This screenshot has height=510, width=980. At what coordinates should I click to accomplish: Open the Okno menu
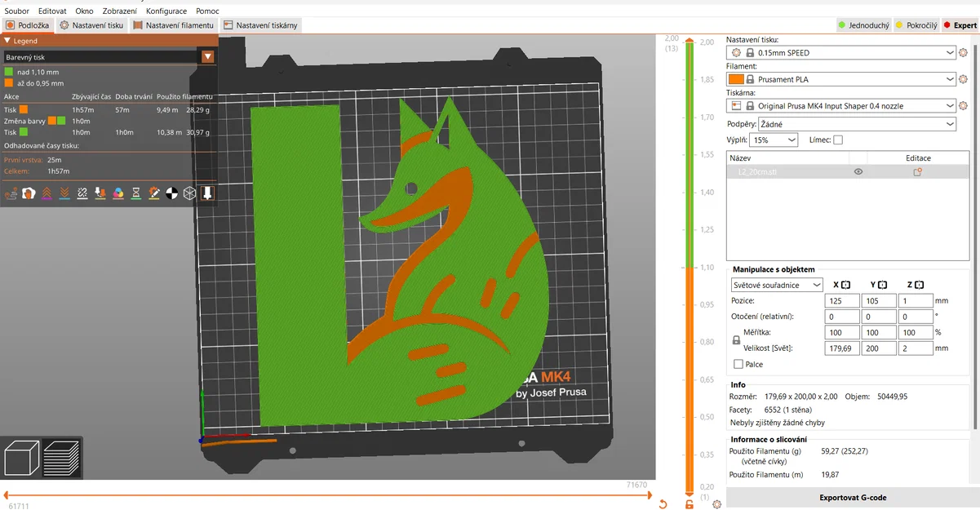pos(84,11)
